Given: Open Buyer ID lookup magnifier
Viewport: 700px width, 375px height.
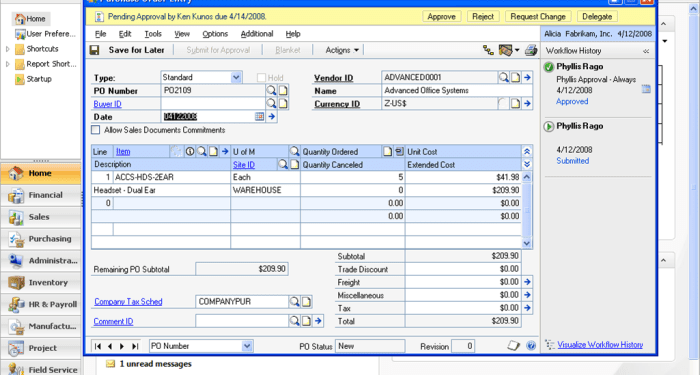Looking at the screenshot, I should tap(271, 104).
